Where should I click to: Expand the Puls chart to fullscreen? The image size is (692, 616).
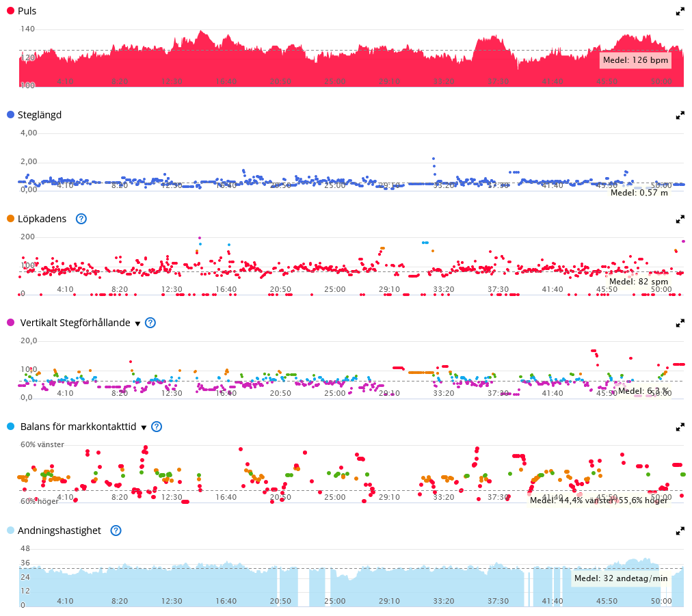(680, 12)
